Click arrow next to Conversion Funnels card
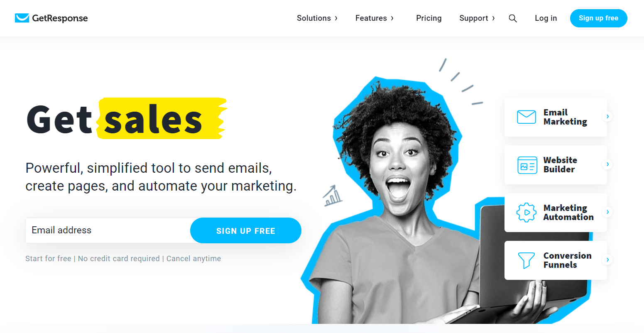 pyautogui.click(x=607, y=260)
